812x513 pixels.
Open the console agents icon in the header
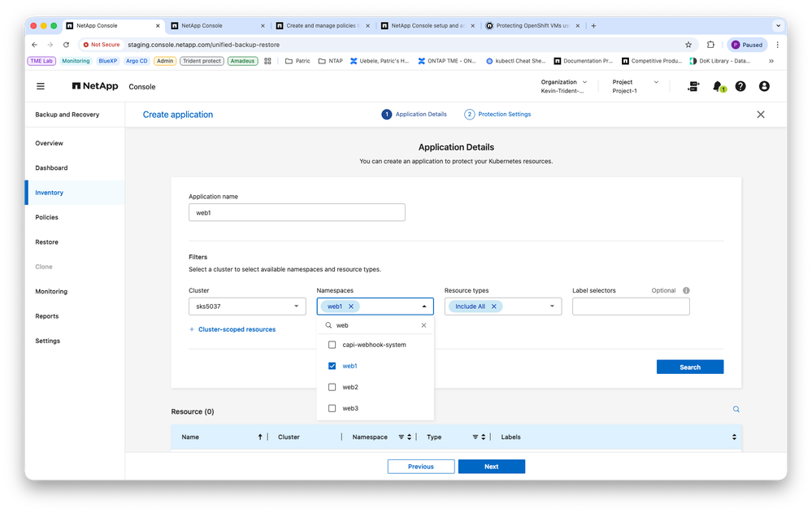click(x=693, y=86)
